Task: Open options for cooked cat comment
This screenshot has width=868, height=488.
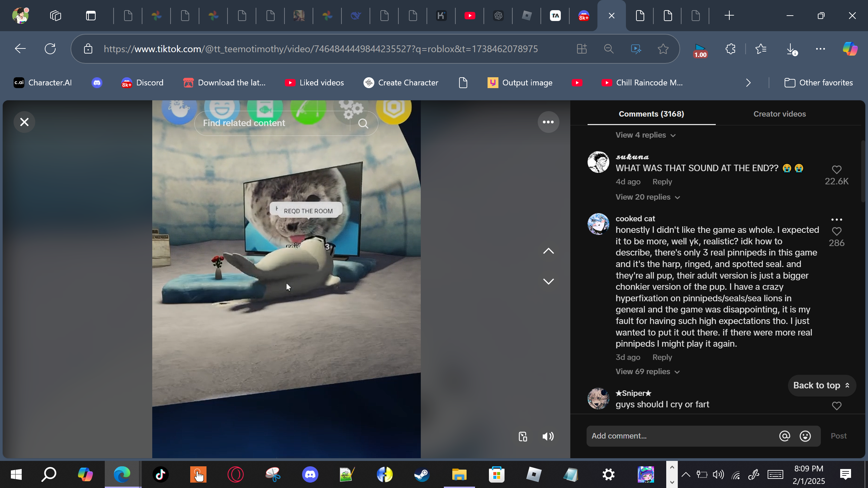Action: coord(836,220)
